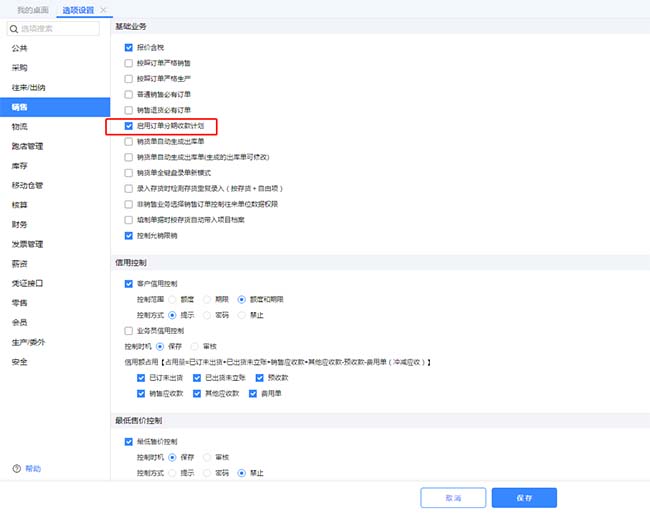This screenshot has width=650, height=514.
Task: Select the 额度 radio for 控制范围
Action: (x=172, y=299)
